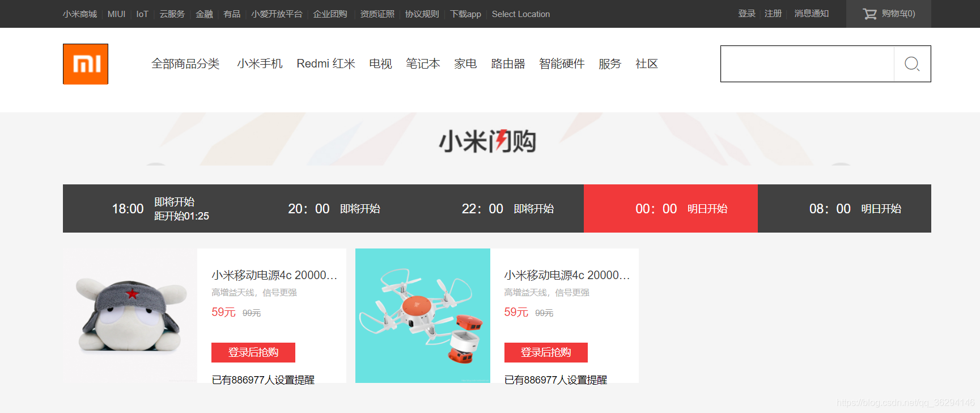980x413 pixels.
Task: Click the drone product image
Action: [x=423, y=315]
